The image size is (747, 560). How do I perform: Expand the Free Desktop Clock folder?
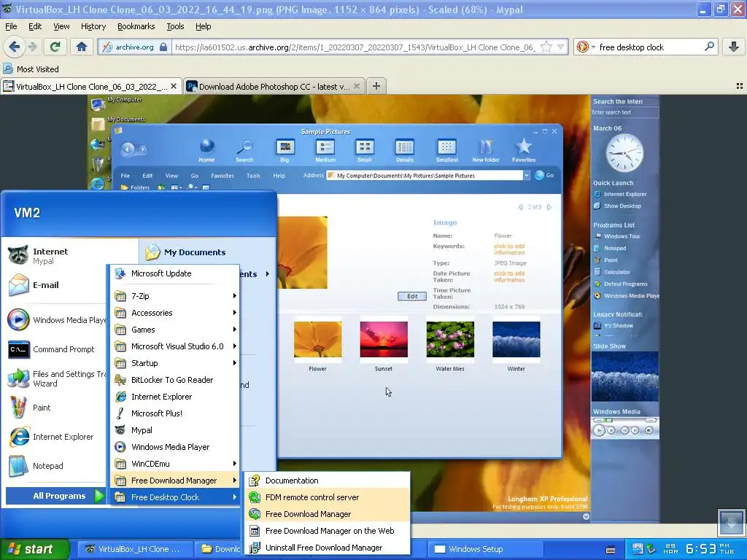pos(175,497)
